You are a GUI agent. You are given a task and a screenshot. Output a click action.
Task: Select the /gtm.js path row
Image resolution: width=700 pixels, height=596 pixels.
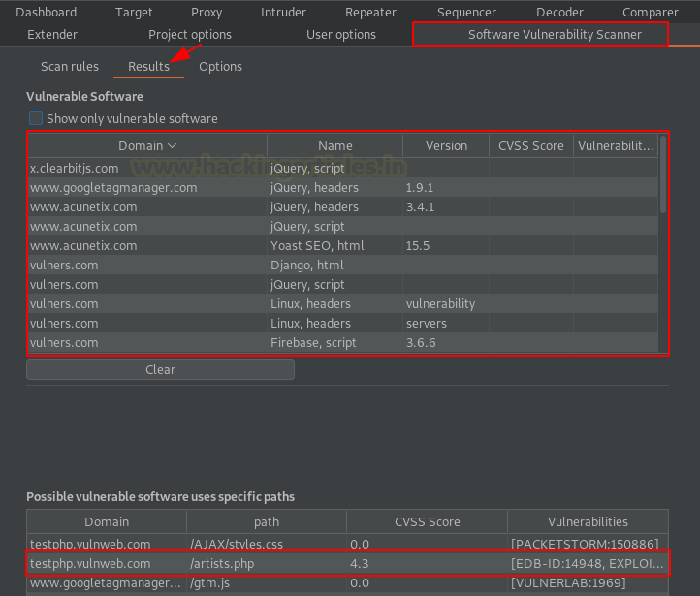[347, 582]
